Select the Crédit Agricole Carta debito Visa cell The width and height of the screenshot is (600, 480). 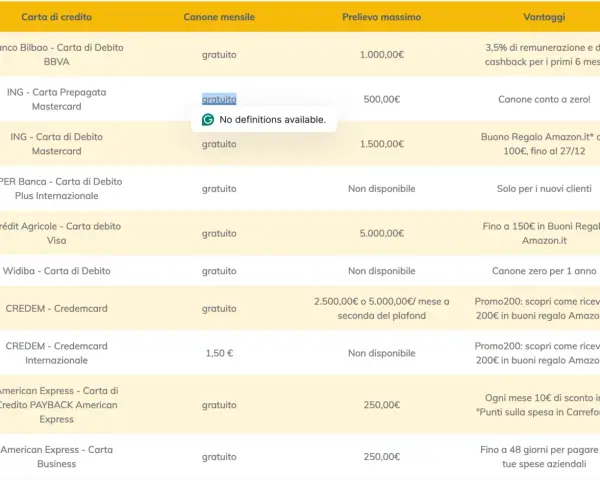coord(60,233)
